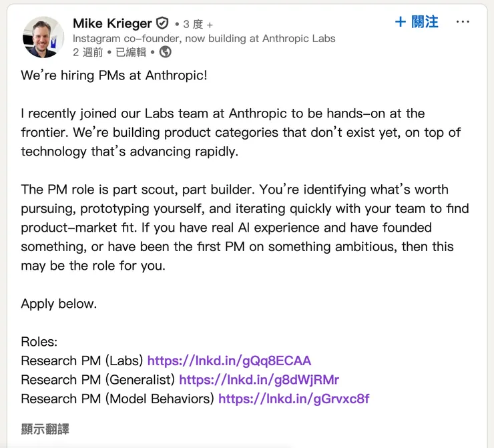Viewport: 494px width, 448px height.
Task: Open the three-dot post options menu
Action: tap(463, 22)
